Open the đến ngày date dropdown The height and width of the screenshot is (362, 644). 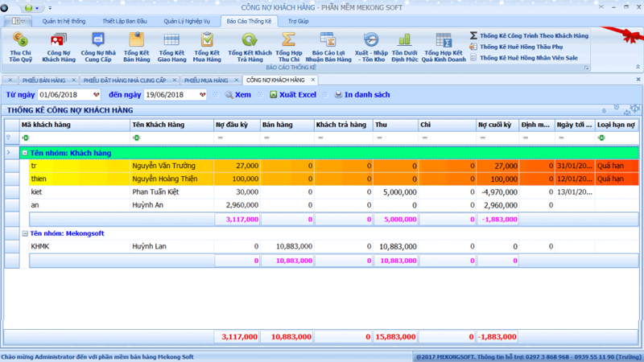(x=203, y=95)
